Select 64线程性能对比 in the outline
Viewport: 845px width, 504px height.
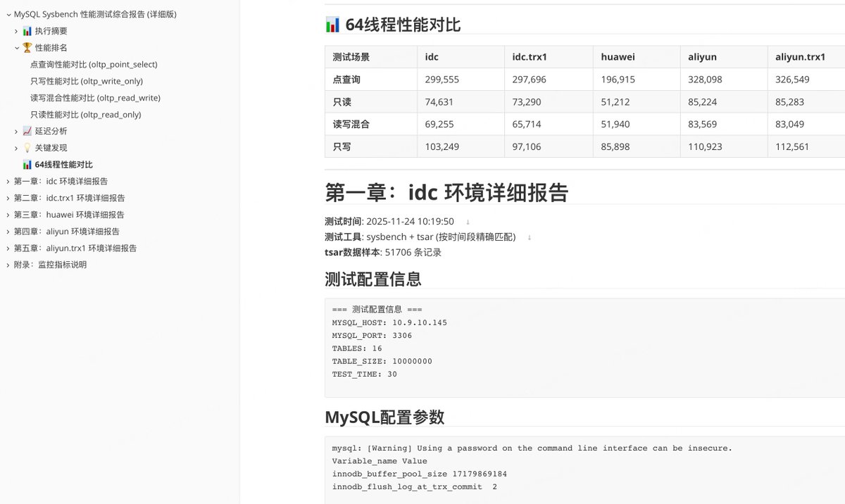pos(64,165)
